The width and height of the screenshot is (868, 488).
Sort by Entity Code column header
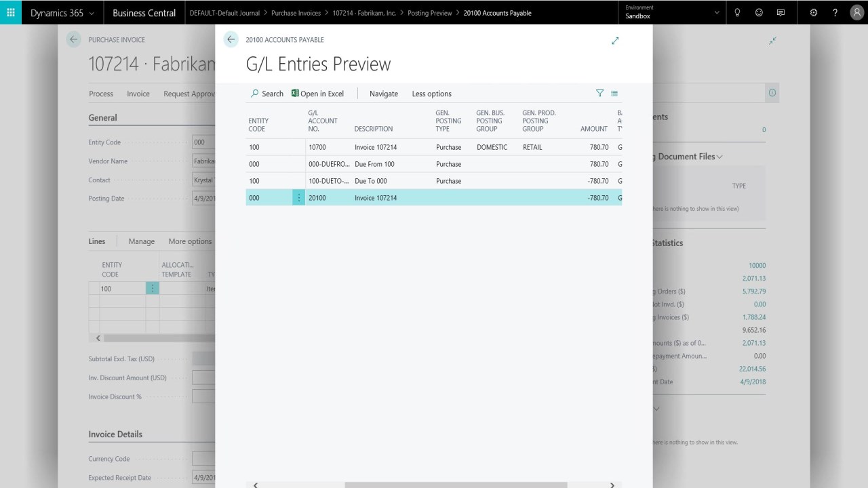tap(258, 125)
